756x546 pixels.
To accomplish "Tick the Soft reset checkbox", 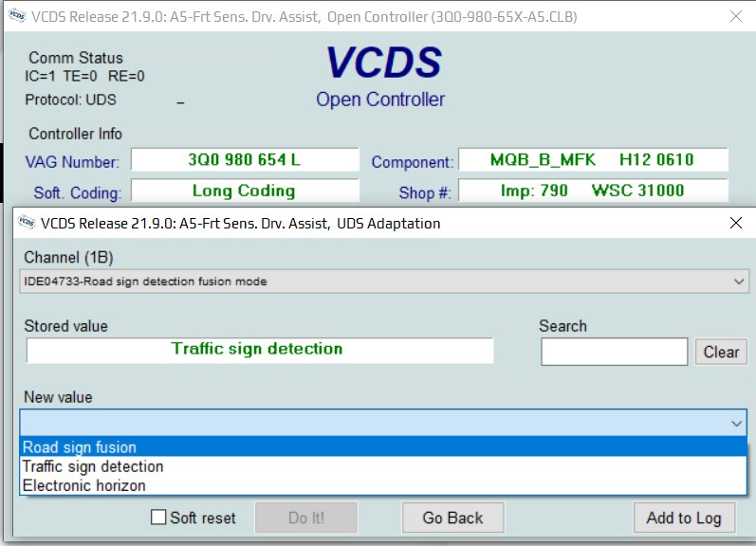I will (158, 517).
